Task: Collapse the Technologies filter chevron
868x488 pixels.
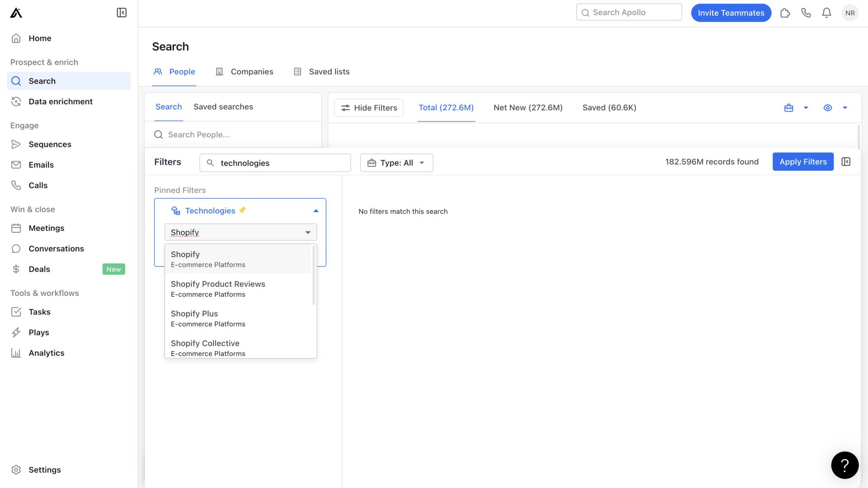Action: 316,211
